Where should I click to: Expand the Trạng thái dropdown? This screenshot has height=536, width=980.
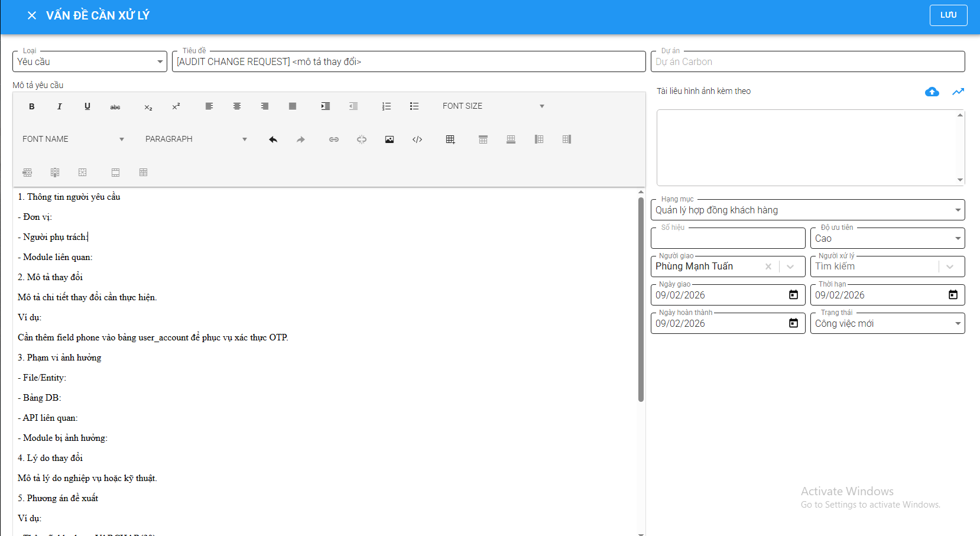click(887, 324)
